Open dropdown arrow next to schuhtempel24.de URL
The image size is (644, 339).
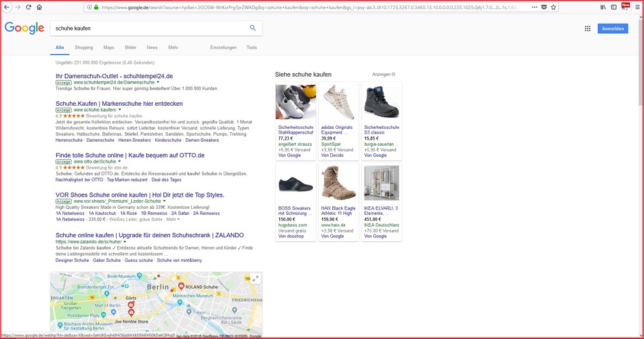(158, 82)
